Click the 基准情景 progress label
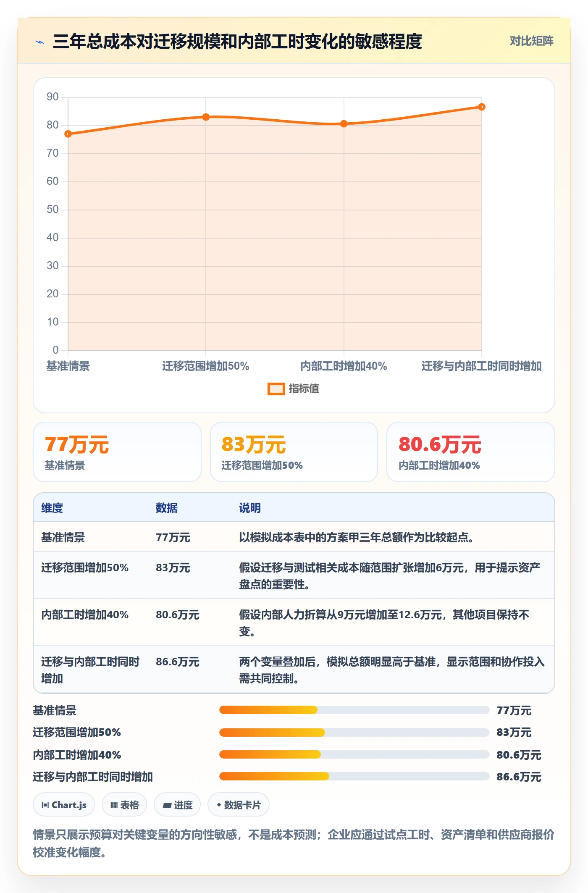The width and height of the screenshot is (588, 893). coord(55,710)
